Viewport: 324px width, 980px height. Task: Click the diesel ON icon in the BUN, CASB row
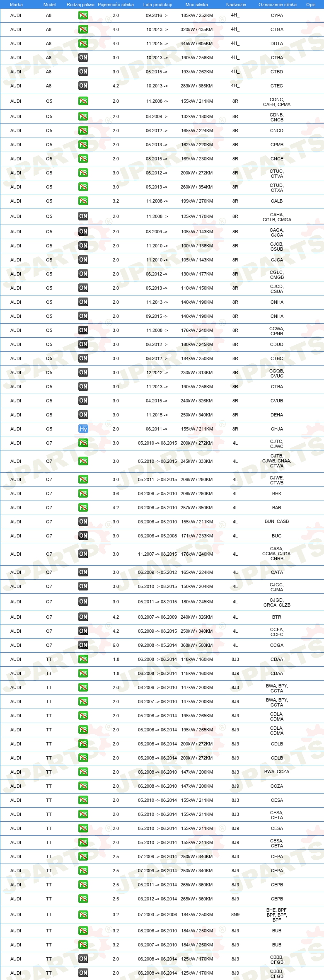coord(83,522)
